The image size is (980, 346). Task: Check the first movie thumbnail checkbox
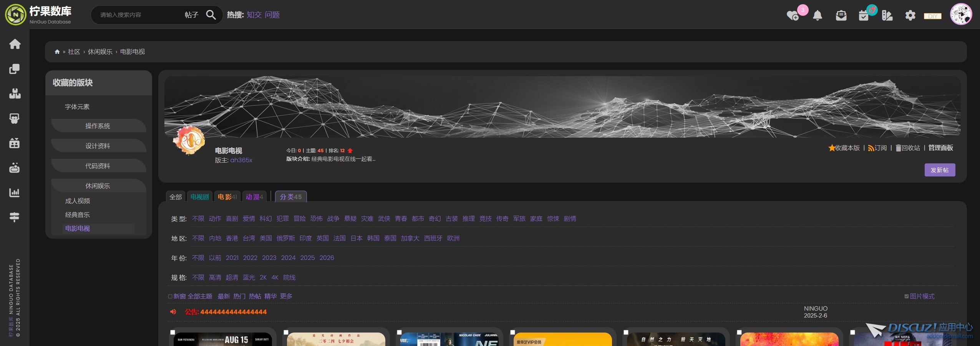point(173,333)
